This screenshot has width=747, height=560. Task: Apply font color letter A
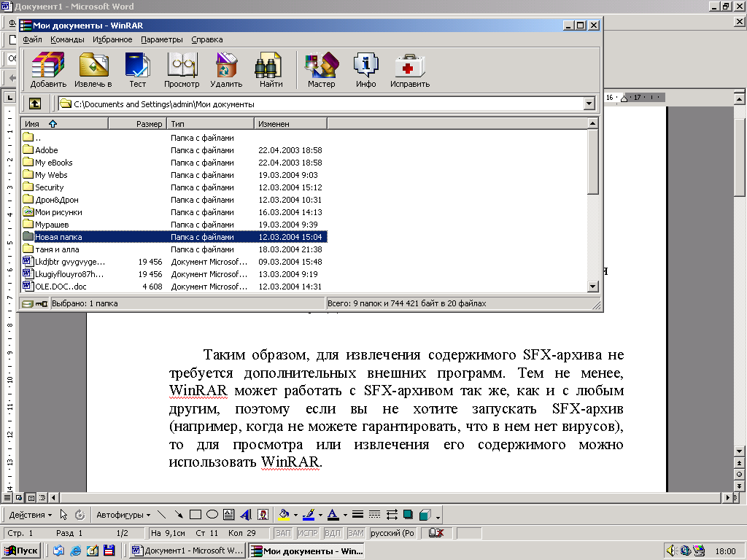[x=333, y=515]
